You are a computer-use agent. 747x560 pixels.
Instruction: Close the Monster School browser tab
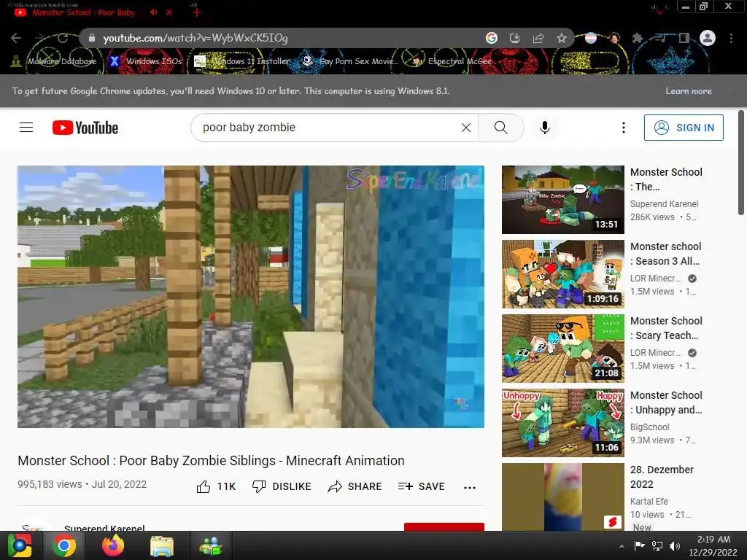pos(169,12)
